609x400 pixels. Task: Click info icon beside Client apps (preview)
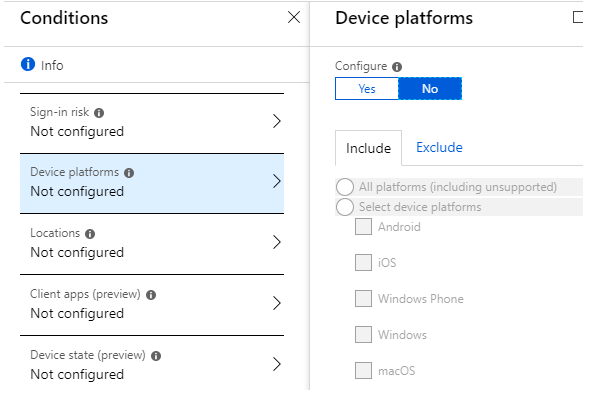[x=151, y=295]
